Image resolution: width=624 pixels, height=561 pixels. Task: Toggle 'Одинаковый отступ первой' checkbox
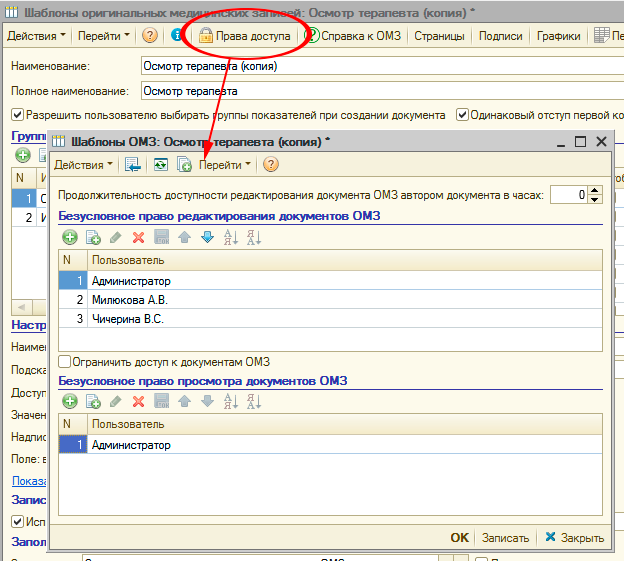click(462, 115)
